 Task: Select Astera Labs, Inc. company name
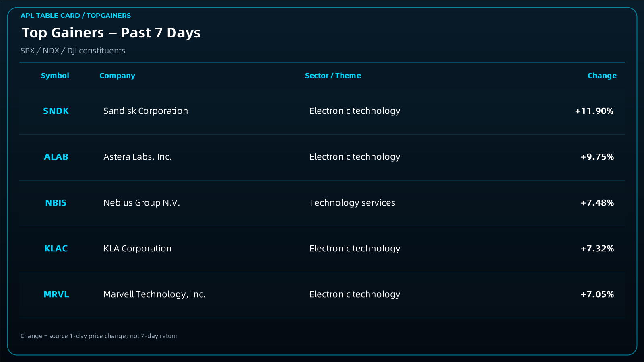pyautogui.click(x=138, y=157)
